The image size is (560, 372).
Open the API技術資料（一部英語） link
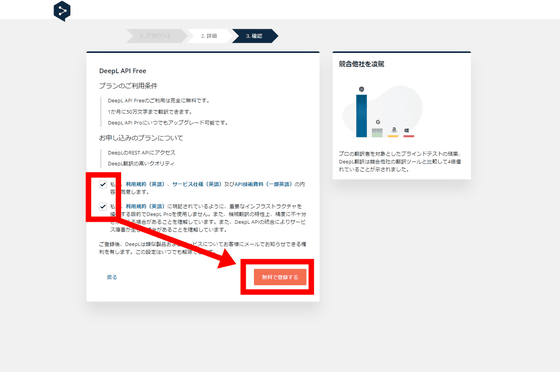[x=264, y=184]
